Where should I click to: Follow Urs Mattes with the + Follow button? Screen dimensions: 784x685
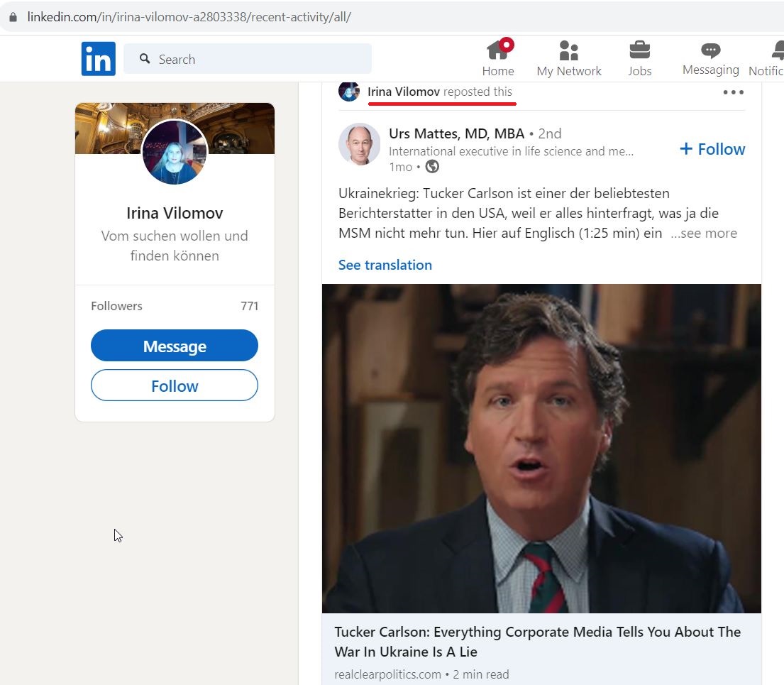(x=712, y=149)
